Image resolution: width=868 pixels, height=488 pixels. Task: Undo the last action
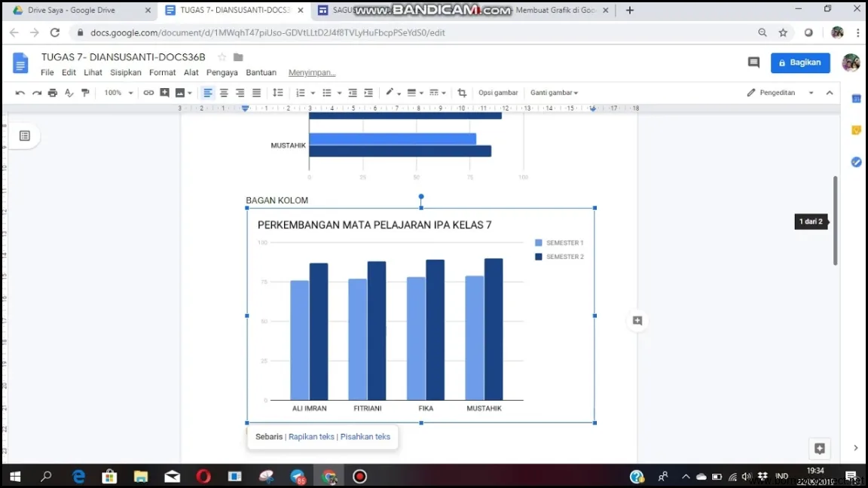20,92
